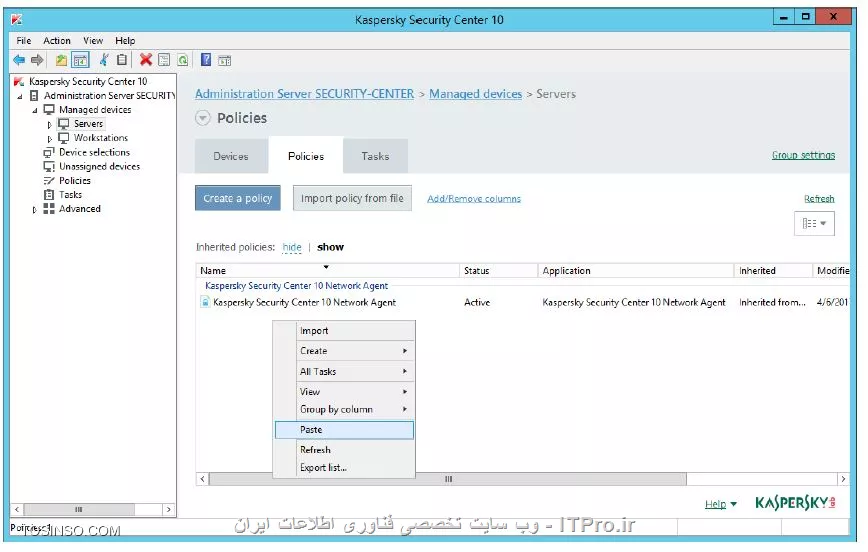Switch to the Devices tab

(231, 156)
